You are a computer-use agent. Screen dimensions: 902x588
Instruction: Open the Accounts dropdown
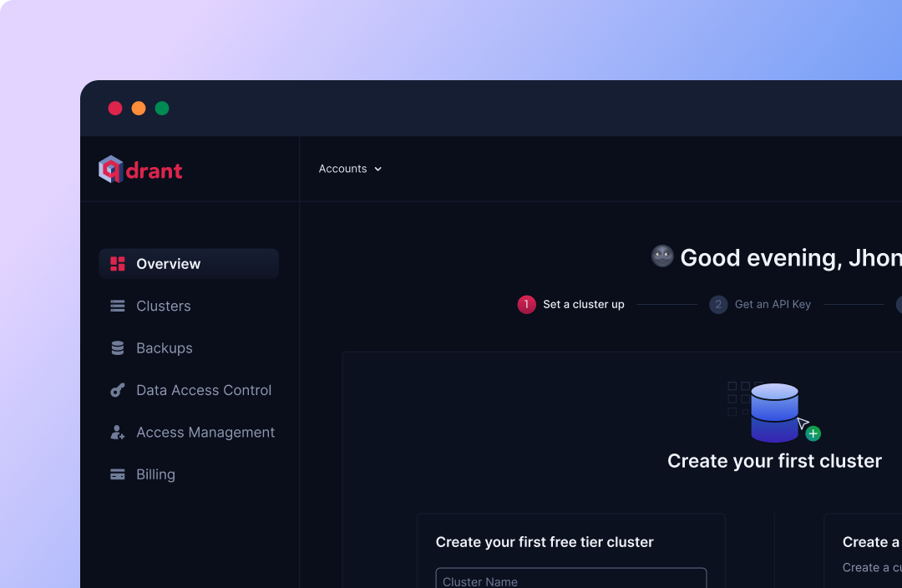(350, 169)
